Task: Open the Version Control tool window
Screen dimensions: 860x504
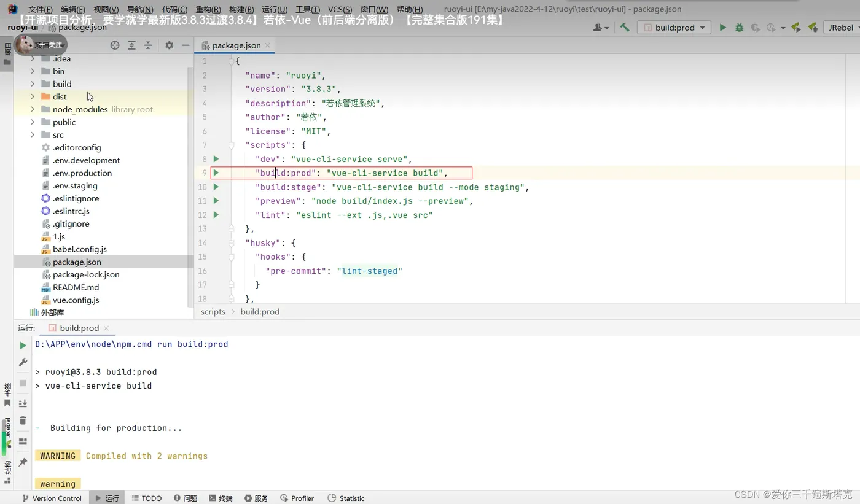Action: 52,498
